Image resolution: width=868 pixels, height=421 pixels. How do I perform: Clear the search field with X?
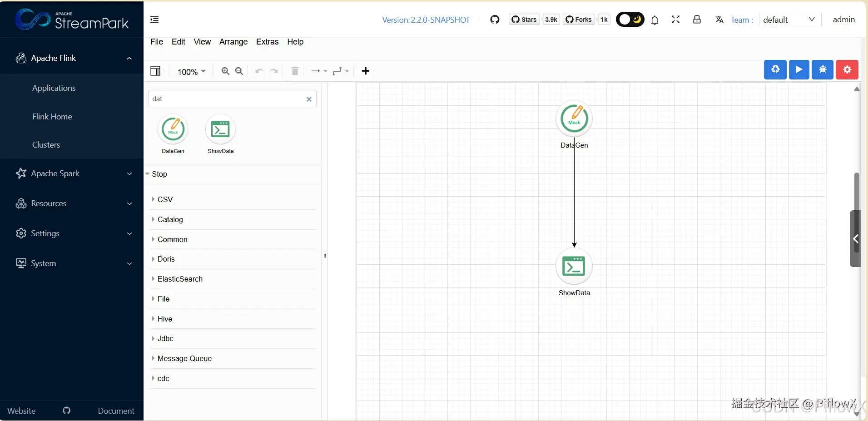[x=309, y=99]
